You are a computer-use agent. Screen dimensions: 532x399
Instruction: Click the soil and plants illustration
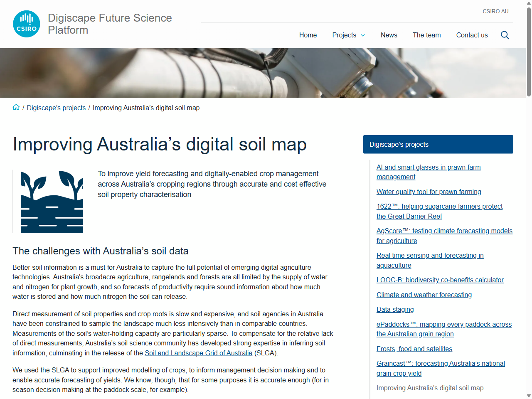(x=52, y=202)
